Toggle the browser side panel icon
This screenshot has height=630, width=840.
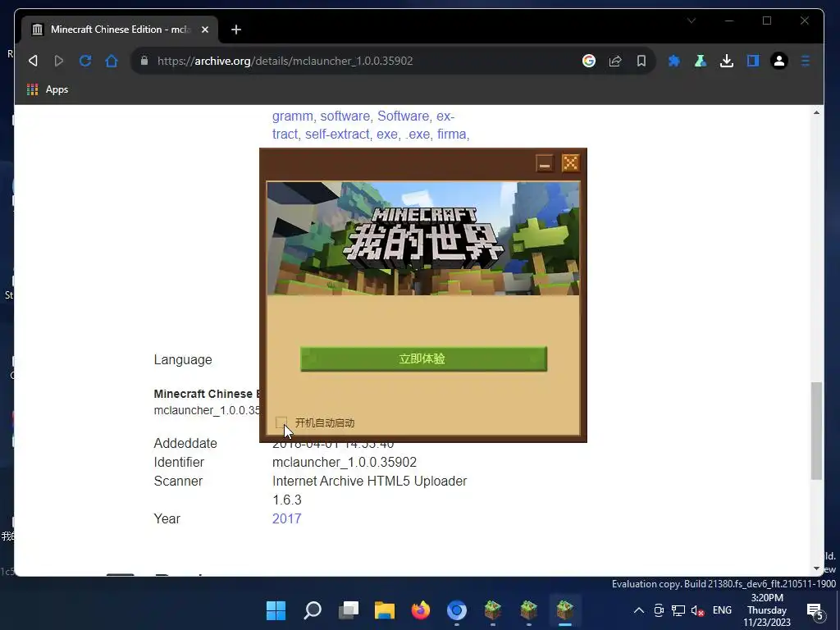point(753,61)
